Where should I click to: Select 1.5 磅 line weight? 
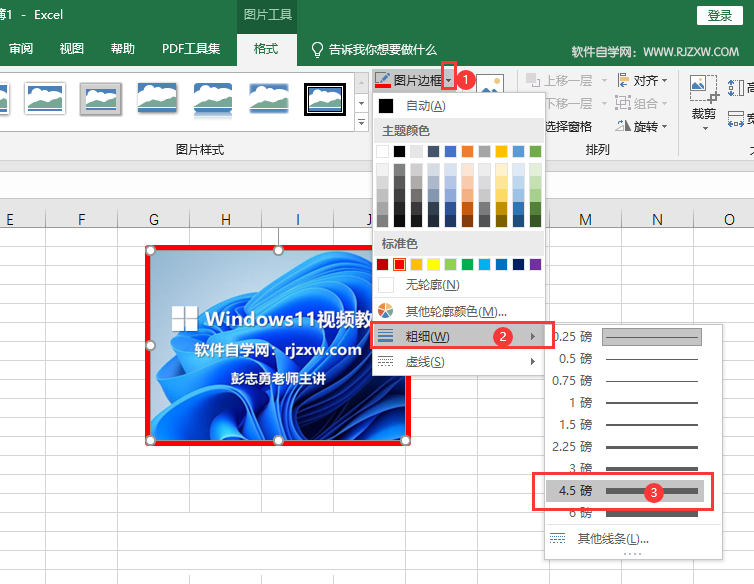(x=626, y=425)
